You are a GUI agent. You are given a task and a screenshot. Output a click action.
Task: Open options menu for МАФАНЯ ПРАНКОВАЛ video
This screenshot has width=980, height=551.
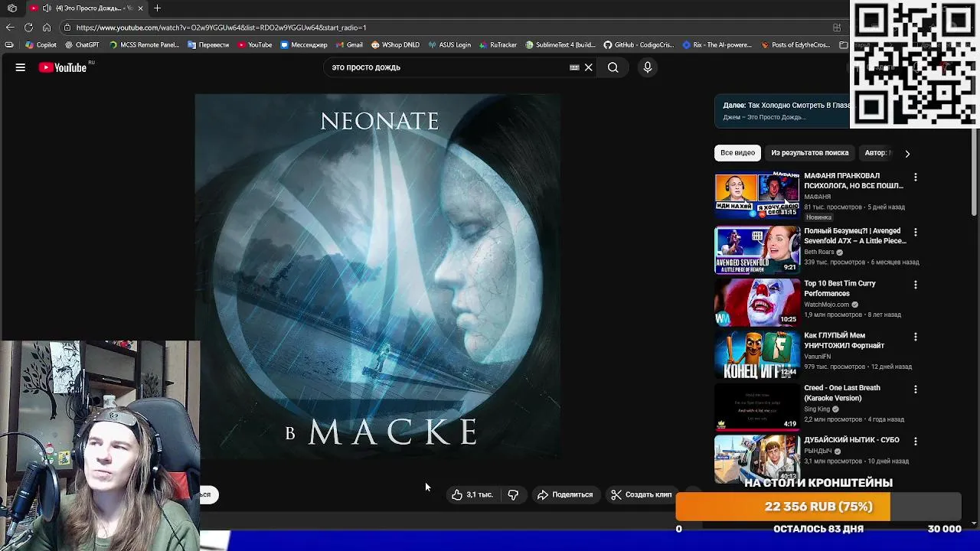point(915,177)
